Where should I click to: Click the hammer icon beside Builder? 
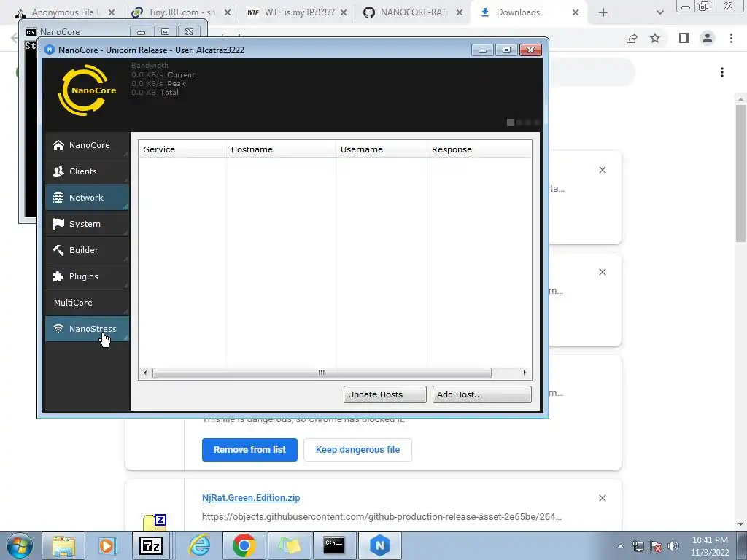click(x=58, y=250)
